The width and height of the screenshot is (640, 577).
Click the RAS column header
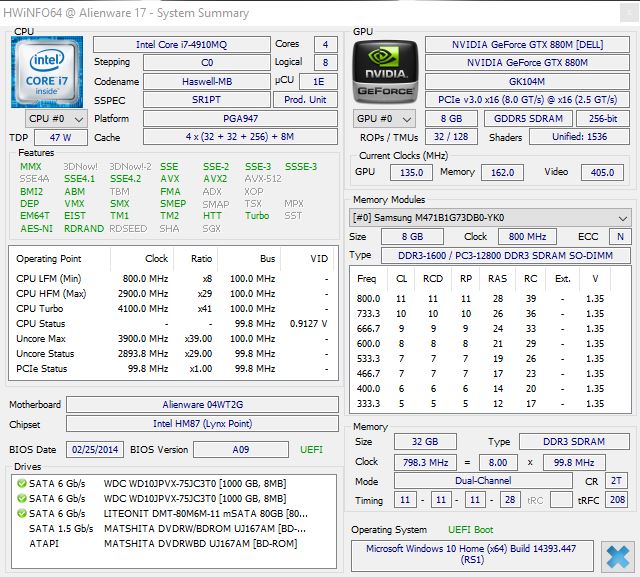click(498, 279)
